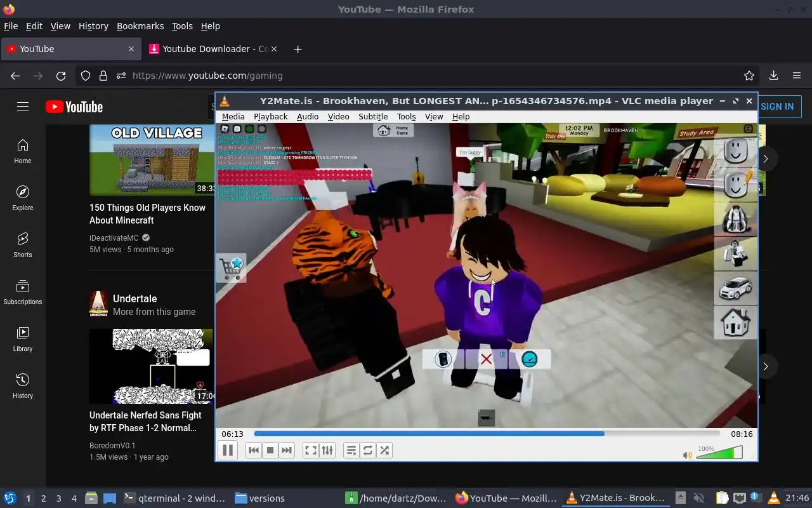This screenshot has width=812, height=508.
Task: Open the VLC Media menu
Action: tap(233, 116)
